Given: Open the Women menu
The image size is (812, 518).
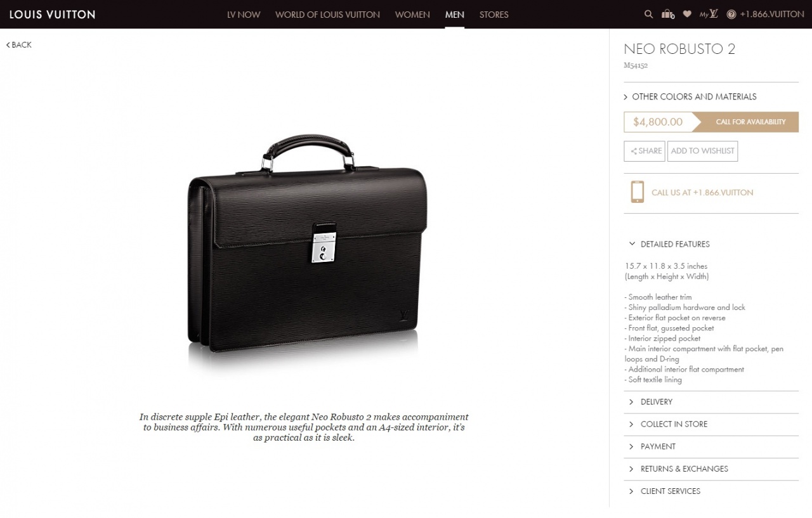Looking at the screenshot, I should 412,15.
